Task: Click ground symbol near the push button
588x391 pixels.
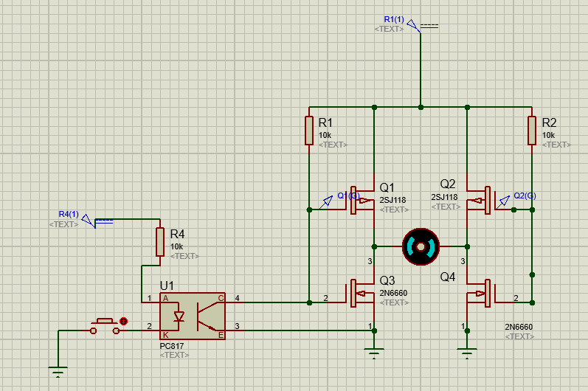Action: 58,372
